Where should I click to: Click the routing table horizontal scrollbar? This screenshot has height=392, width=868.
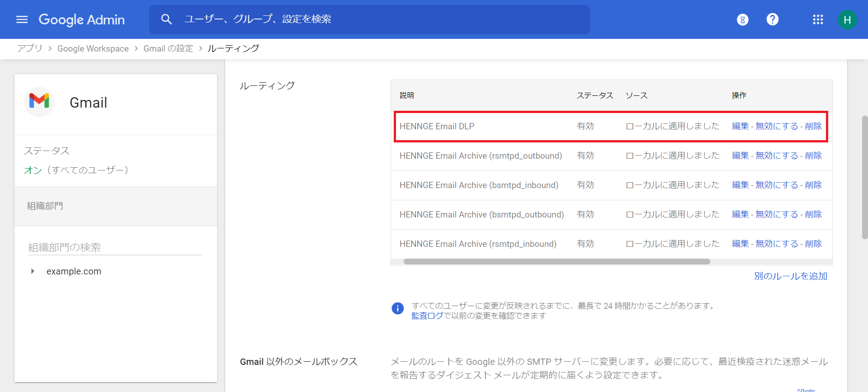pyautogui.click(x=557, y=261)
